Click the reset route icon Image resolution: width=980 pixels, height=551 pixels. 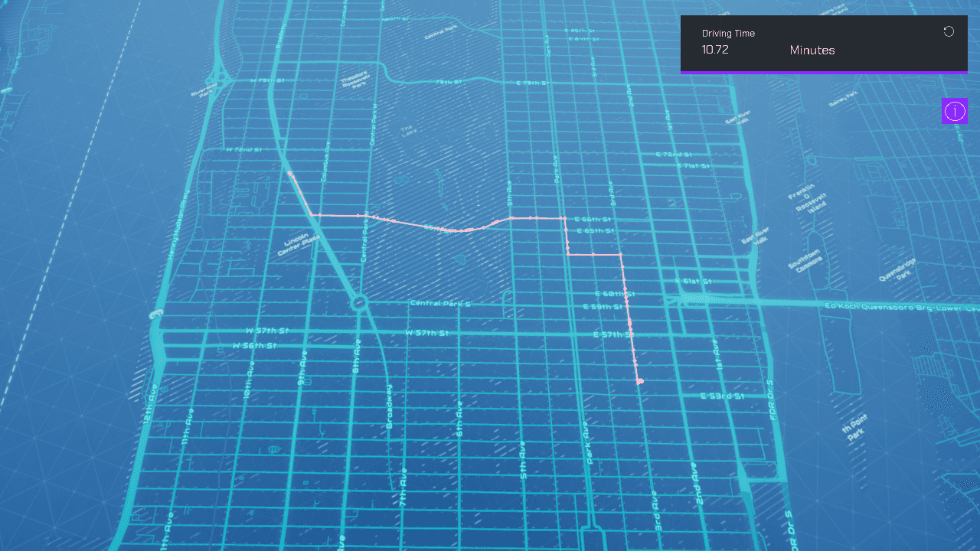click(x=949, y=31)
